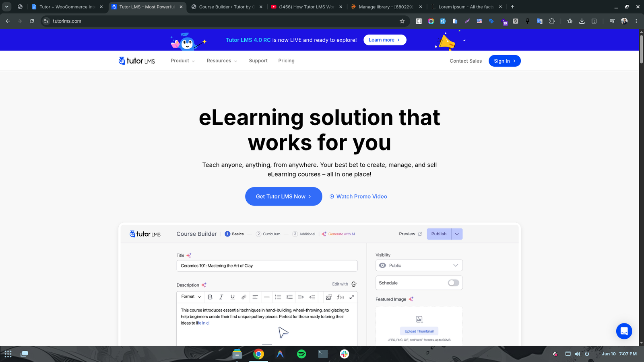The height and width of the screenshot is (362, 644).
Task: Click the AI sparkle icon beside Description
Action: pyautogui.click(x=204, y=285)
